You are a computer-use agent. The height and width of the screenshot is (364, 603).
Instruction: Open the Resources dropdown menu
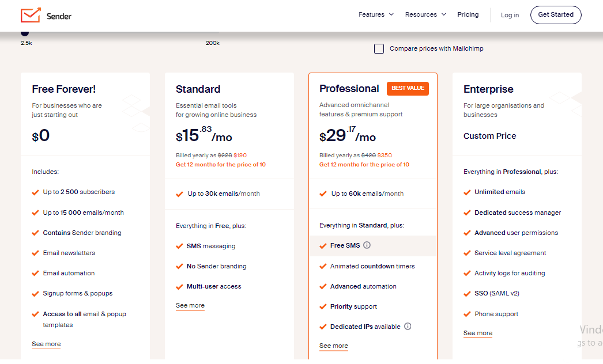click(425, 14)
